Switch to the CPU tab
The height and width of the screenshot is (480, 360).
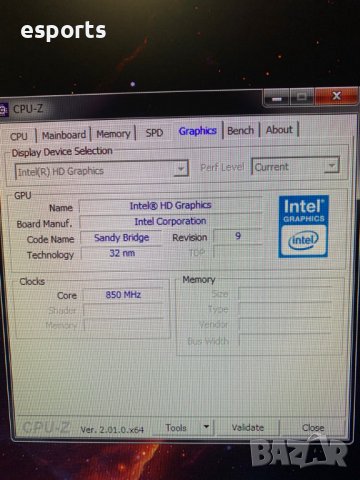[x=19, y=136]
